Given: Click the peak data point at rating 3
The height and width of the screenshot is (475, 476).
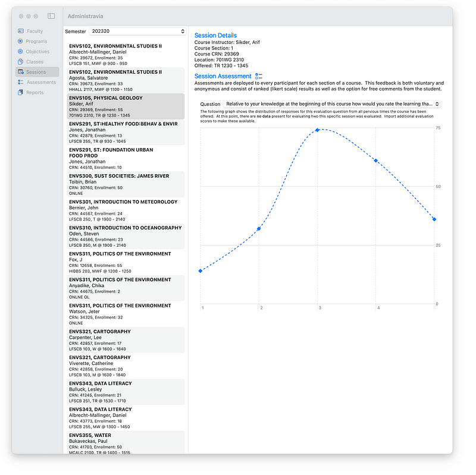Looking at the screenshot, I should (317, 130).
